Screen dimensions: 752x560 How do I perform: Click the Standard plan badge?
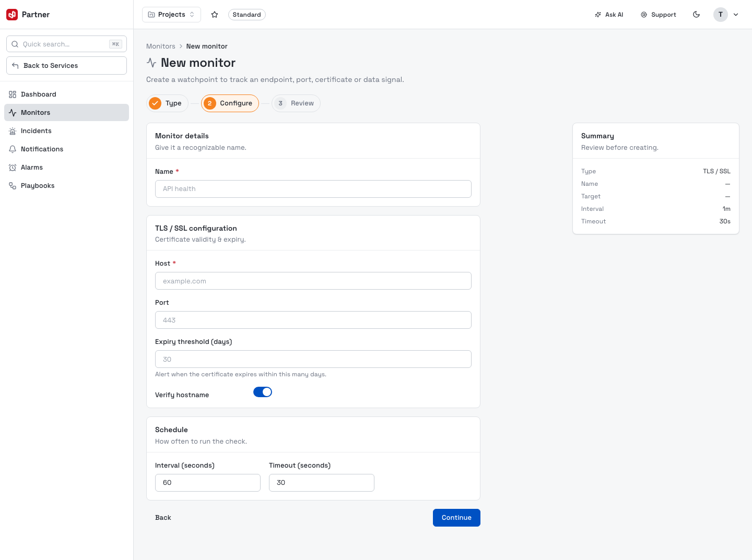click(247, 15)
